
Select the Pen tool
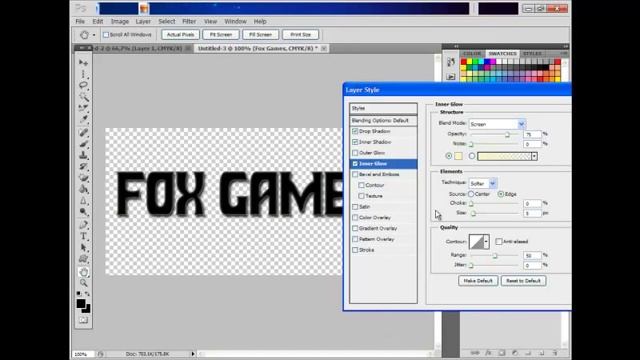point(83,225)
